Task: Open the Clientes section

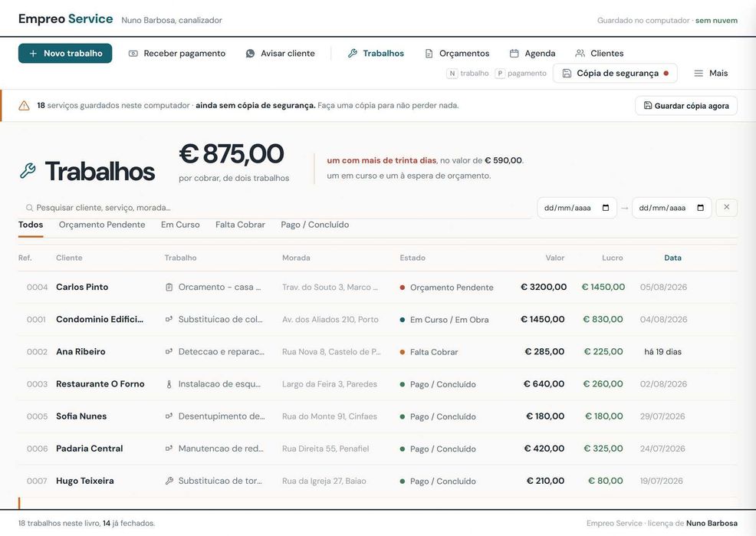Action: 600,54
